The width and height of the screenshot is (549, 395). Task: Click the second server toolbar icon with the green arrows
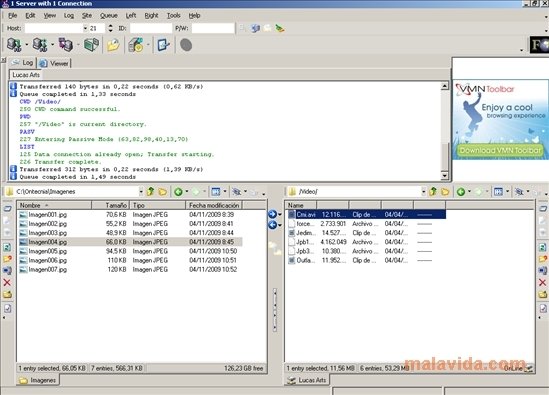click(40, 45)
